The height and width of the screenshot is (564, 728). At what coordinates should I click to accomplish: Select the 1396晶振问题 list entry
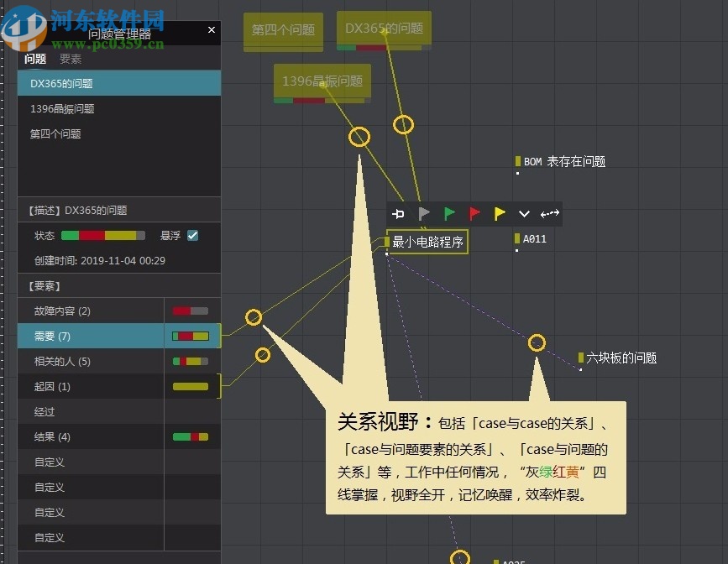(118, 108)
